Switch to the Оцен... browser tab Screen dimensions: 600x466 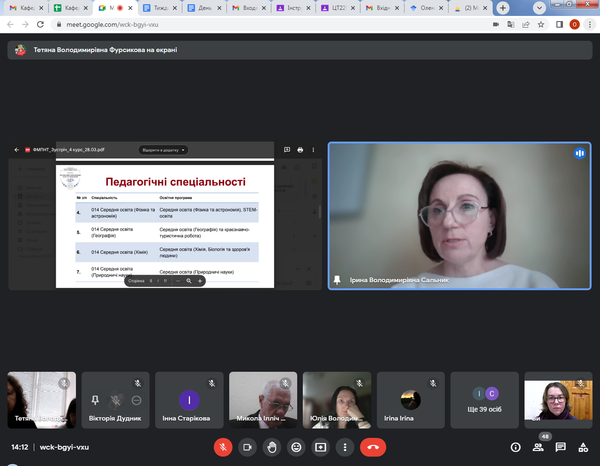point(424,8)
